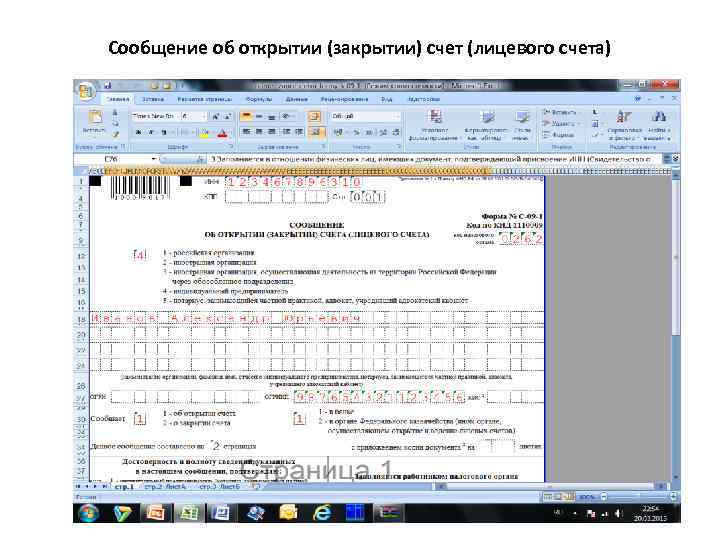Apply the percent style
The width and height of the screenshot is (720, 540).
tap(356, 132)
